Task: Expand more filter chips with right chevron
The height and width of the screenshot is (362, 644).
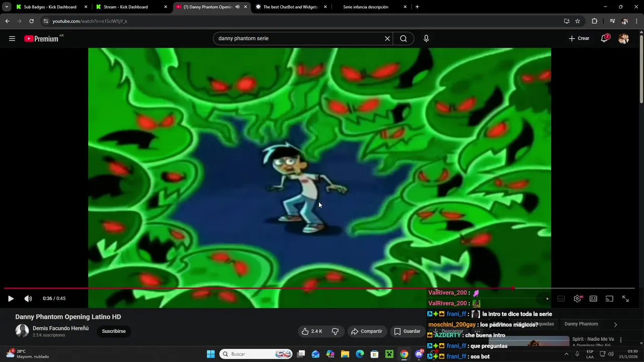Action: click(615, 325)
